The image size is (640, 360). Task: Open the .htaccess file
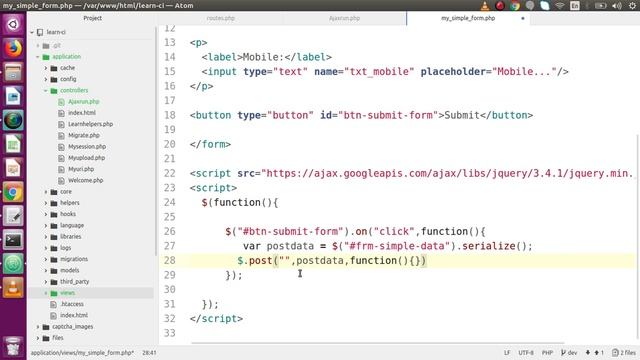click(72, 304)
